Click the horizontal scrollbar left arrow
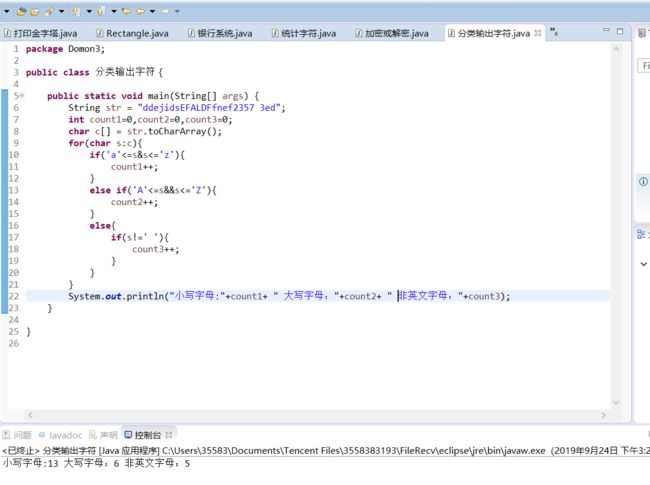 click(30, 415)
